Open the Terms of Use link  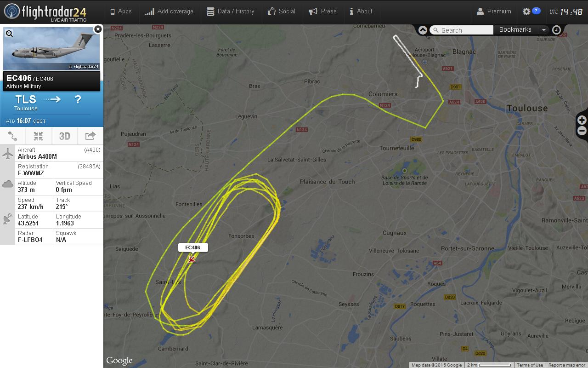pyautogui.click(x=530, y=365)
